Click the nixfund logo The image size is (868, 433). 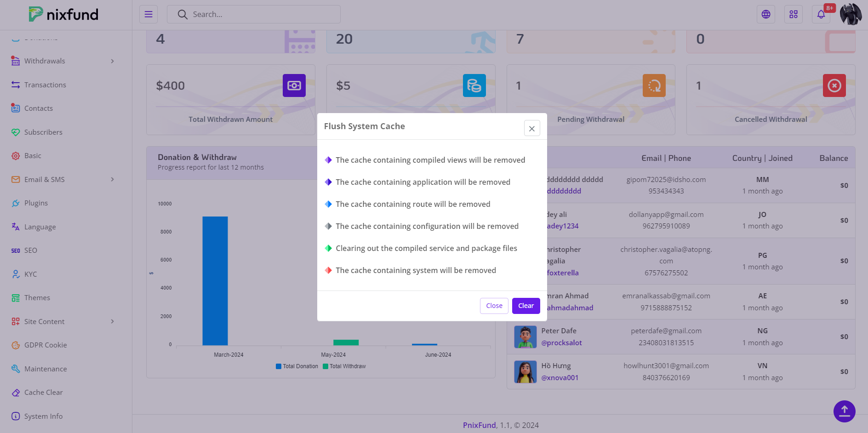[x=63, y=14]
